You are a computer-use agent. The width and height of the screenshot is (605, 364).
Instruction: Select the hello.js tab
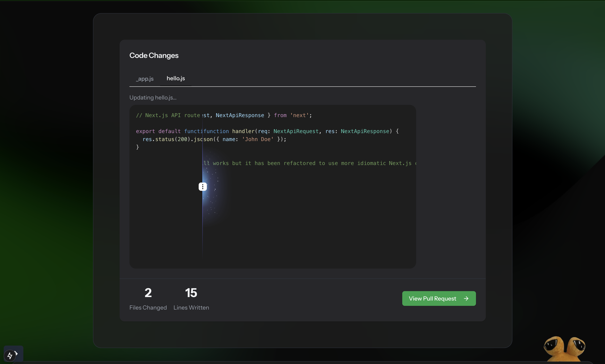(176, 78)
